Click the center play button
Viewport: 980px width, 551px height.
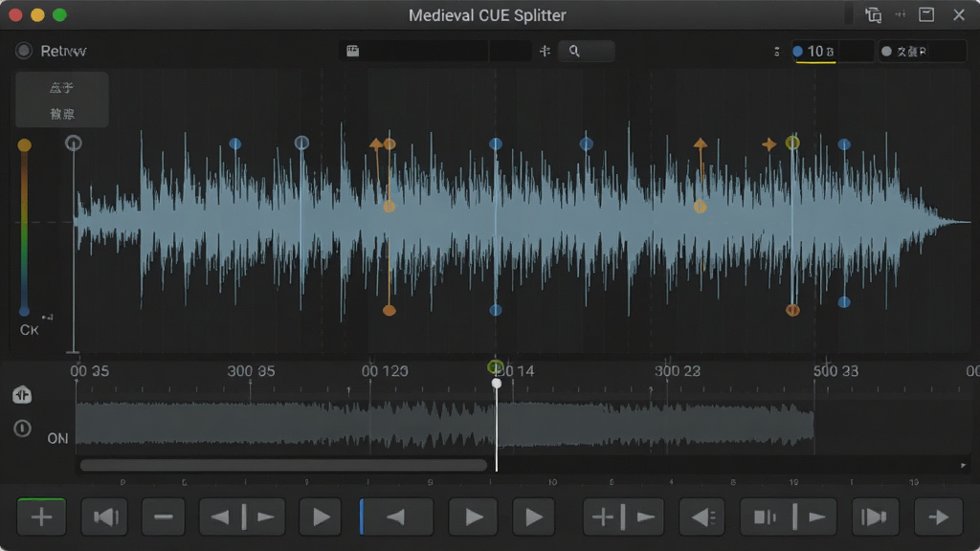[474, 517]
